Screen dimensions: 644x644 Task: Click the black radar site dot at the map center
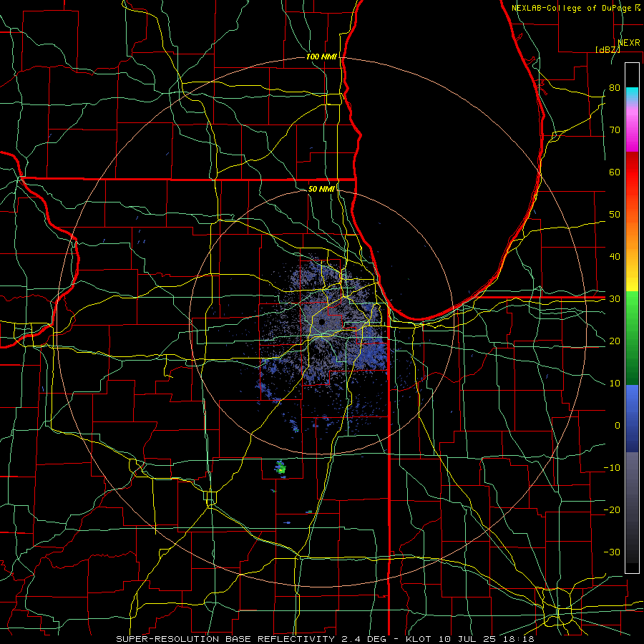pyautogui.click(x=322, y=322)
